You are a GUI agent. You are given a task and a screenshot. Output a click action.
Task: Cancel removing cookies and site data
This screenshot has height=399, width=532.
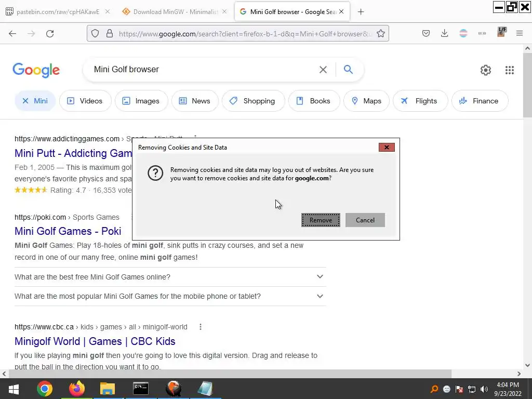pos(365,220)
